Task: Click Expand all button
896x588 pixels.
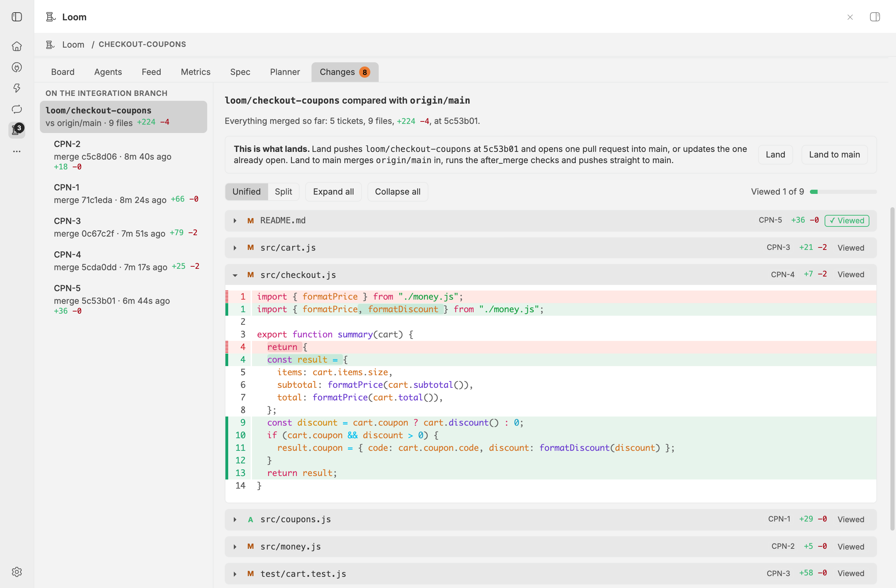Action: pos(333,191)
